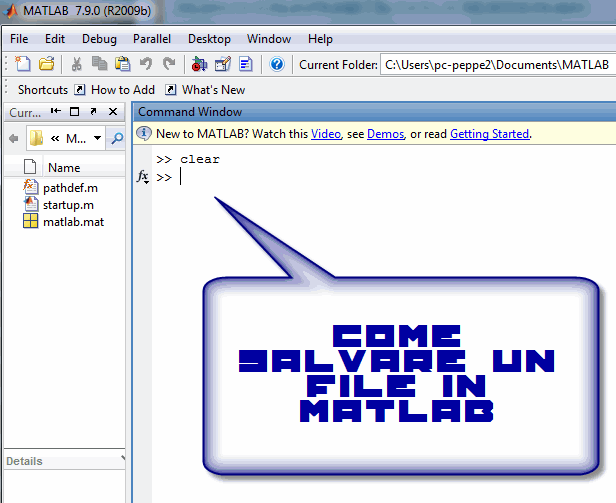Screen dimensions: 616x503
Task: Click the Current Folder path field
Action: tap(497, 64)
